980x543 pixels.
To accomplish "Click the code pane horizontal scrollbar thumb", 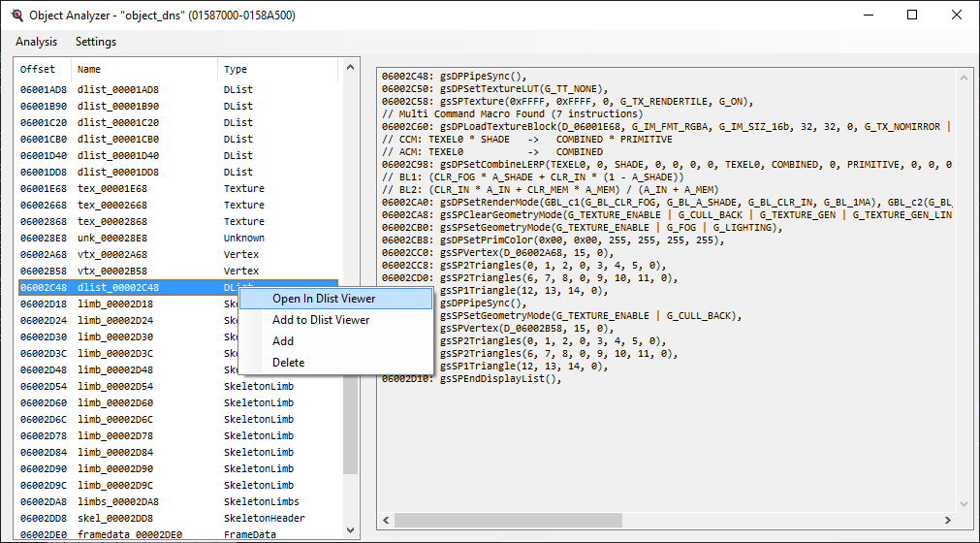I will [x=508, y=520].
